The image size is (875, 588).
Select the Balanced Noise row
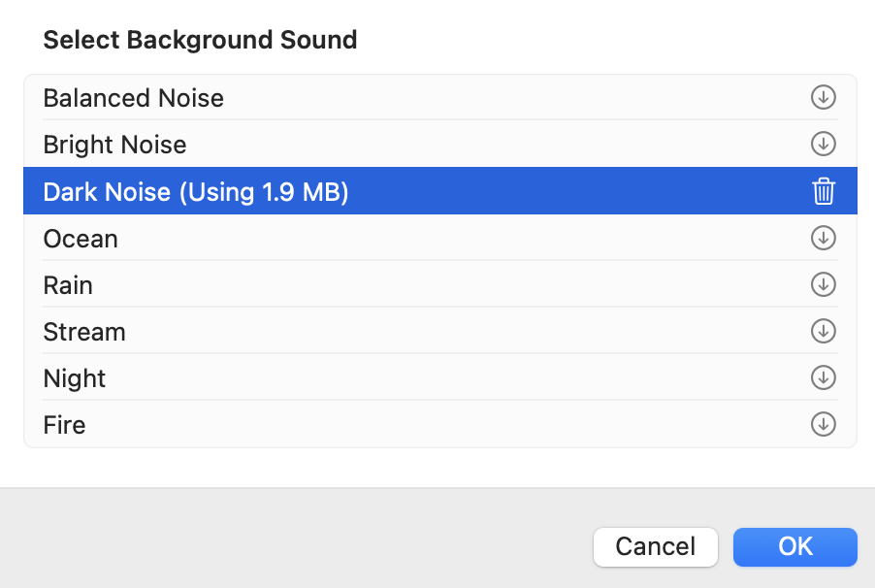[134, 98]
